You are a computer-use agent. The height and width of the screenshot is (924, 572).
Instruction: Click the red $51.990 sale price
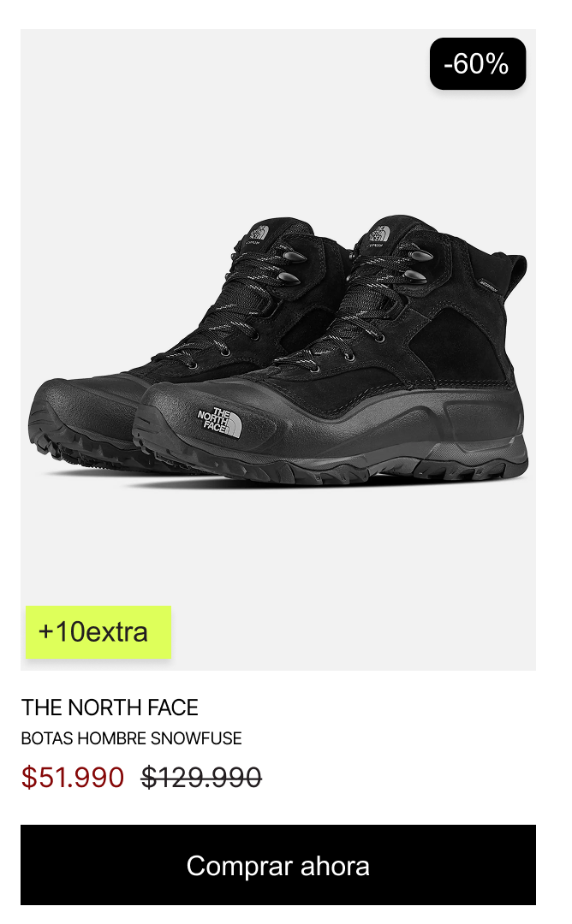(73, 777)
